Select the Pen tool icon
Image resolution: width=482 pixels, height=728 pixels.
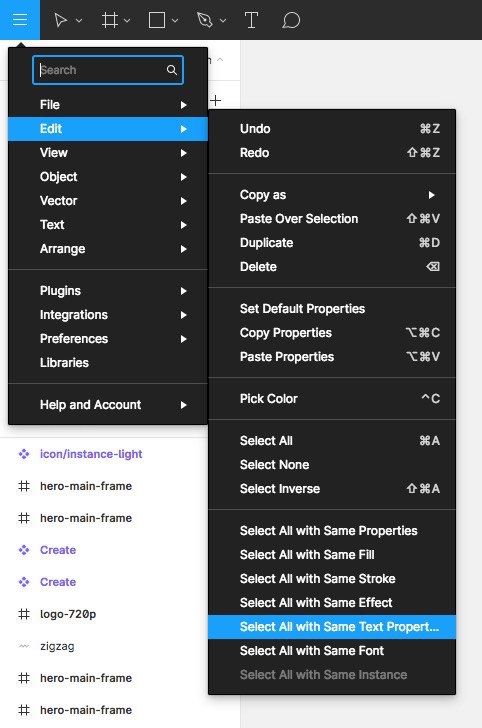[205, 20]
